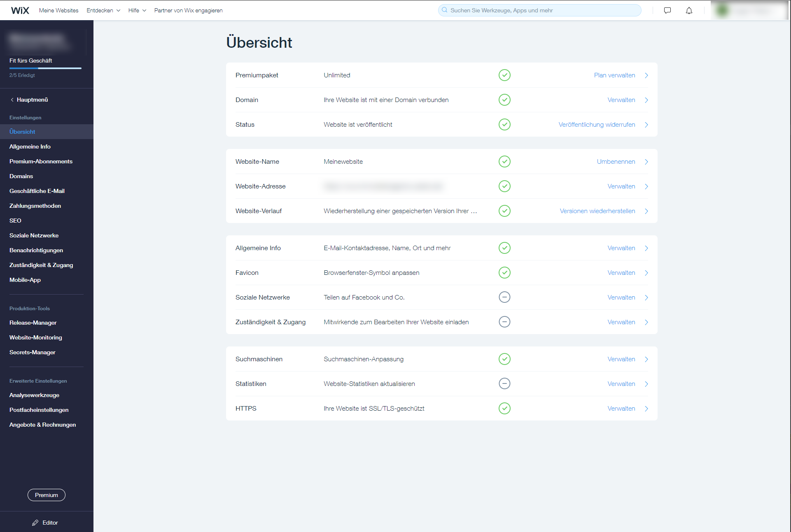Click the Fit fürs Geschäft progress bar
The height and width of the screenshot is (532, 791).
click(45, 68)
